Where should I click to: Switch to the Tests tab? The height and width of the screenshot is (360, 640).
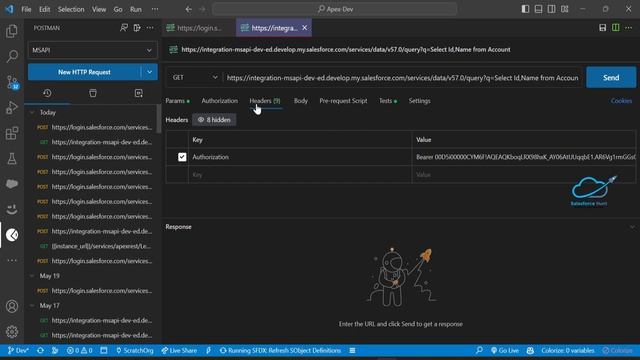pos(388,101)
